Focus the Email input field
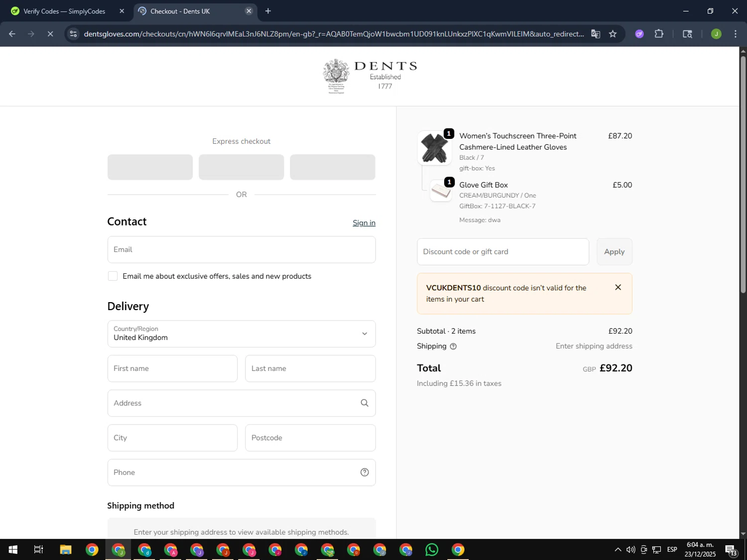 (242, 250)
